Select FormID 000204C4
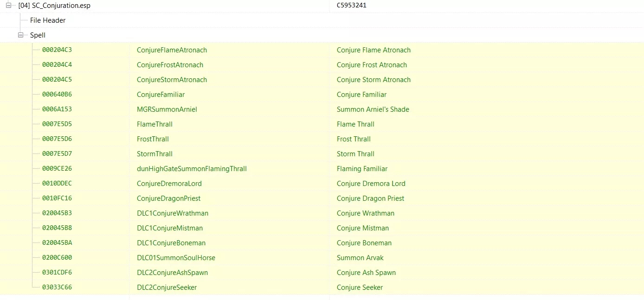Viewport: 644px width, 300px height. 57,65
